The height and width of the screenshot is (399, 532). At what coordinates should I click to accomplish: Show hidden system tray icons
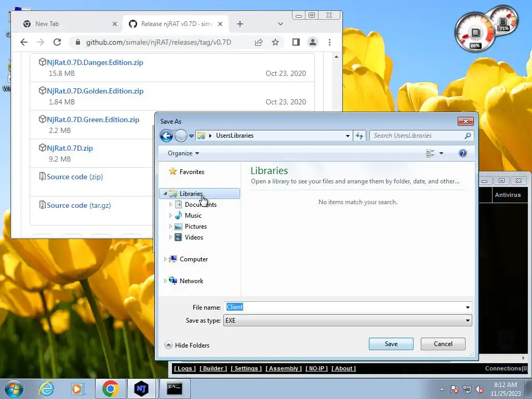[442, 389]
